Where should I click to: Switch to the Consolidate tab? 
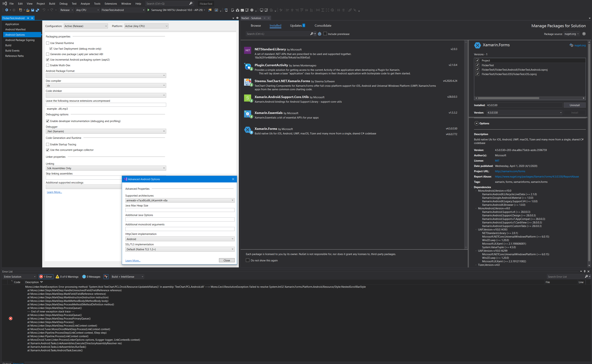click(323, 25)
